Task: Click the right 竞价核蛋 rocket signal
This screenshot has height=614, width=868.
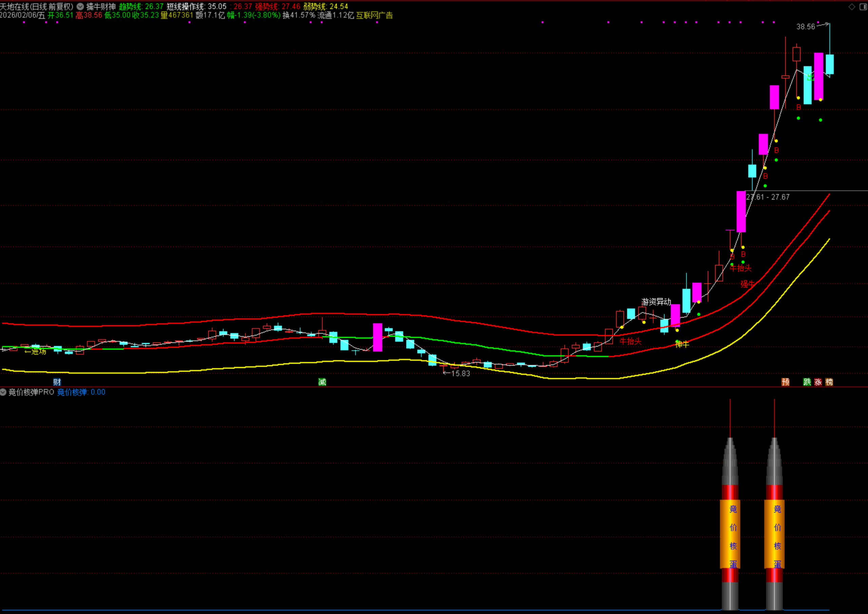Action: tap(774, 534)
